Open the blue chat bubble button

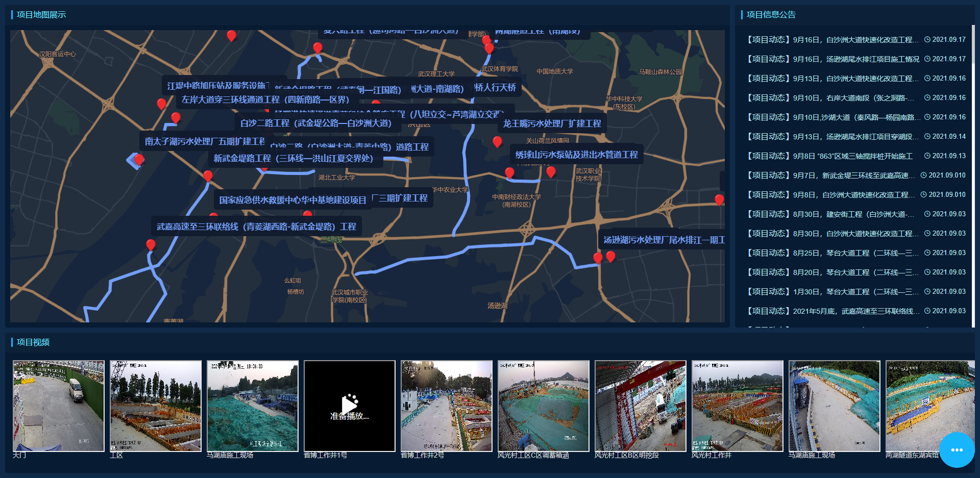click(x=957, y=449)
